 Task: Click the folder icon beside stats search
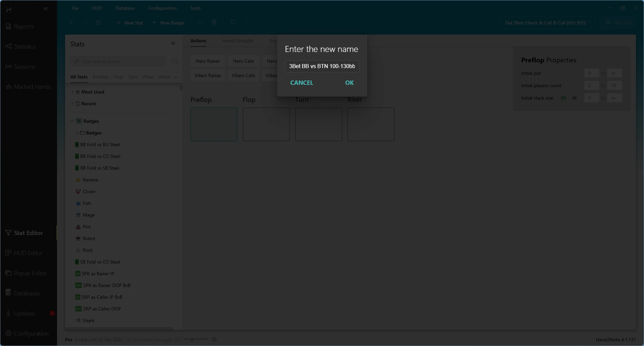174,61
